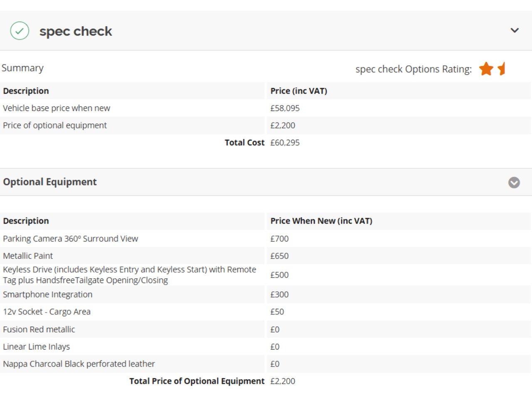Click the spec check Options Rating label
The width and height of the screenshot is (532, 399).
[x=414, y=69]
